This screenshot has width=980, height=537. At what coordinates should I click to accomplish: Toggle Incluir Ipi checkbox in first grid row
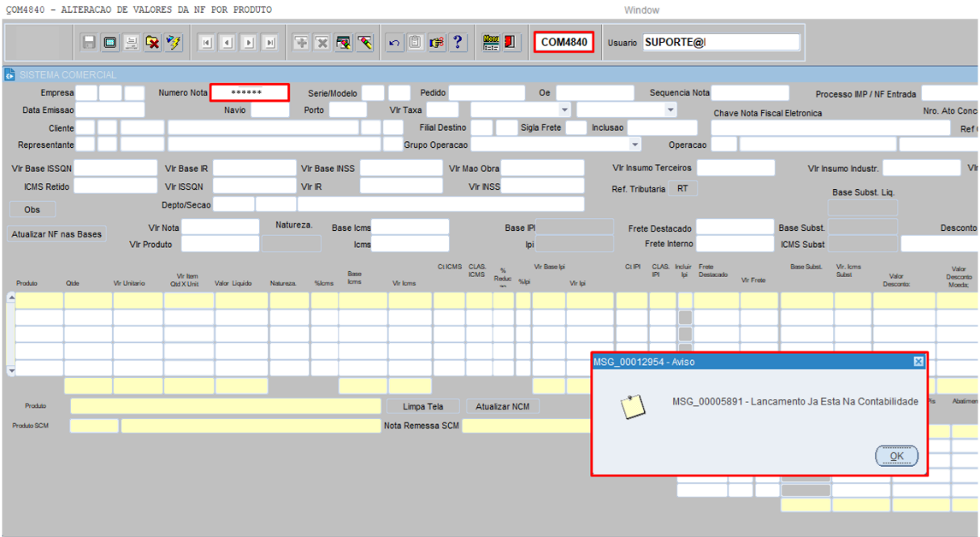click(685, 301)
